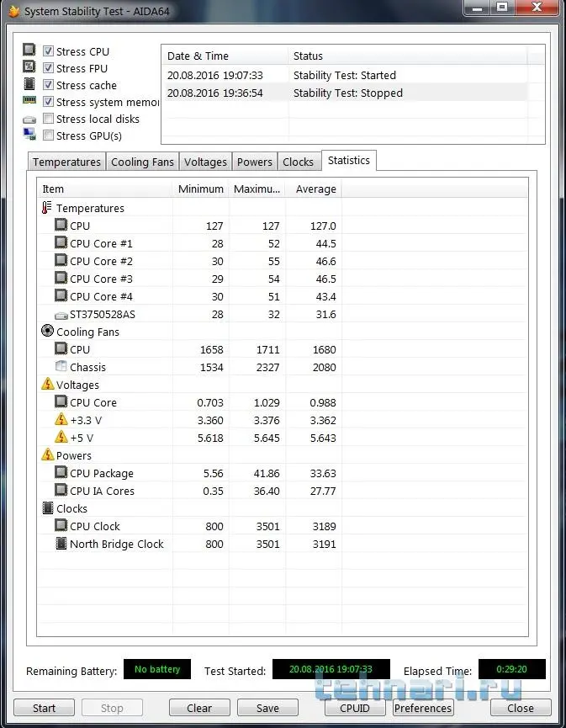Select the Statistics tab
This screenshot has height=728, width=566.
[349, 161]
